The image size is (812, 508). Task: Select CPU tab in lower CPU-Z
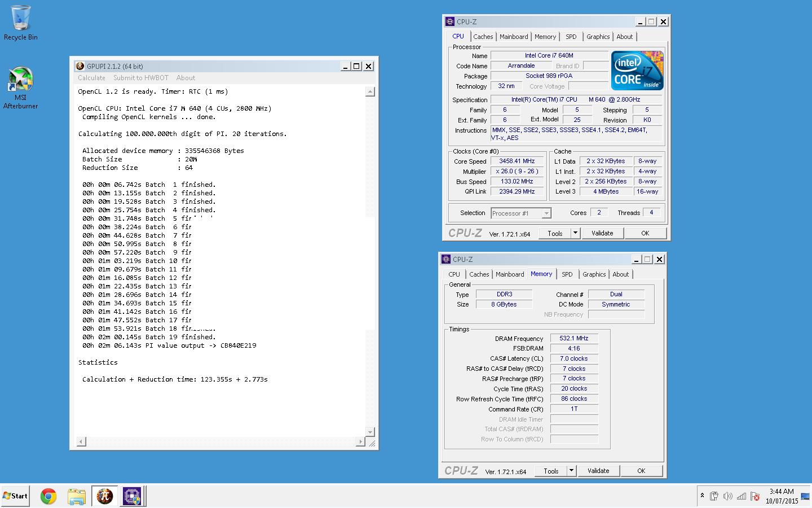click(454, 274)
